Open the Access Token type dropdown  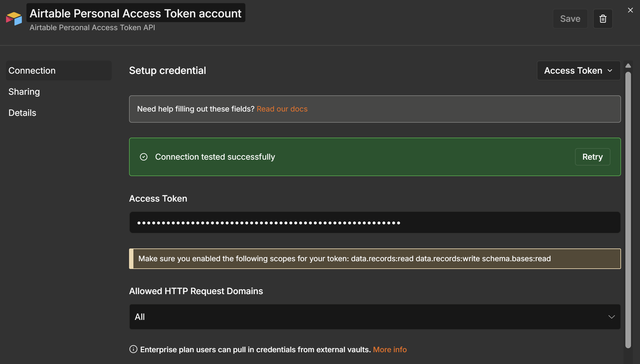point(578,71)
